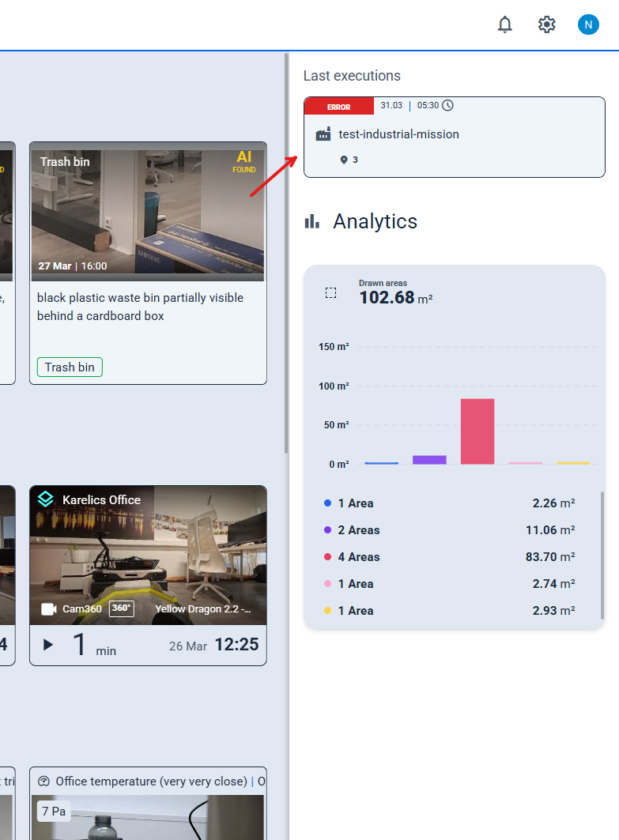Open the test-industrial-mission execution card
The image size is (619, 840).
(x=455, y=137)
